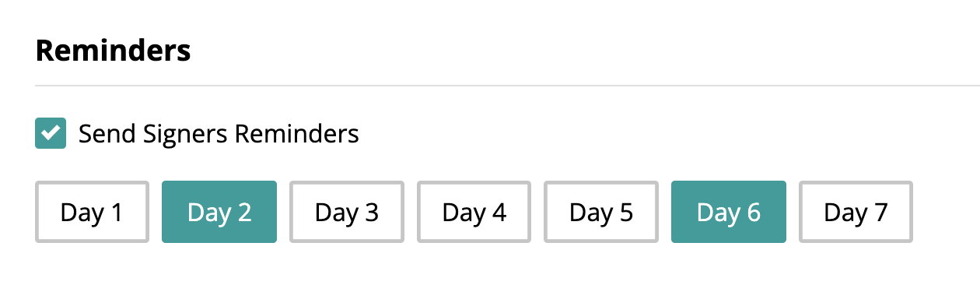Deselect the highlighted Day 6 reminder
This screenshot has height=285, width=980.
pyautogui.click(x=729, y=212)
